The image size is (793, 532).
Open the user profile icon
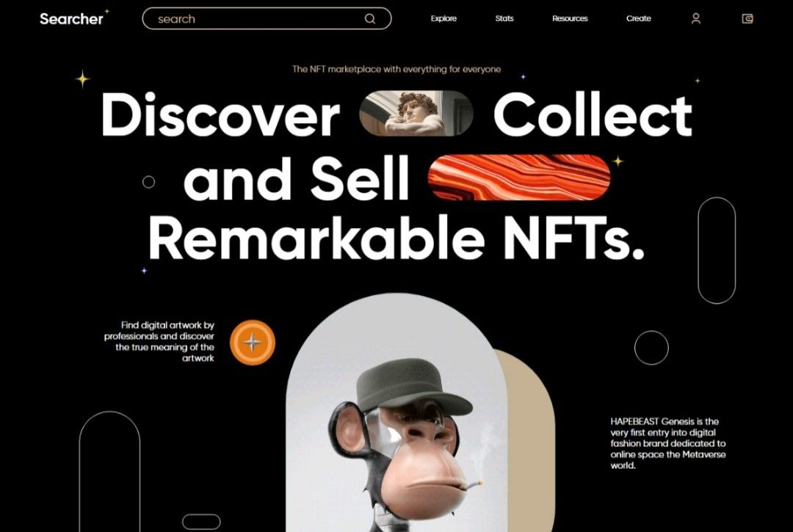point(696,18)
